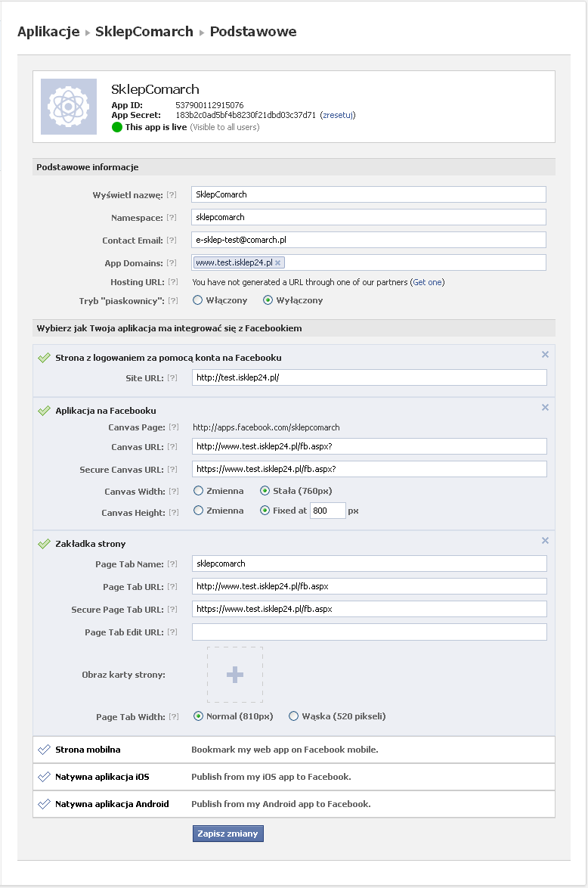Click App ID value 537900112915076
588x888 pixels.
tap(209, 105)
